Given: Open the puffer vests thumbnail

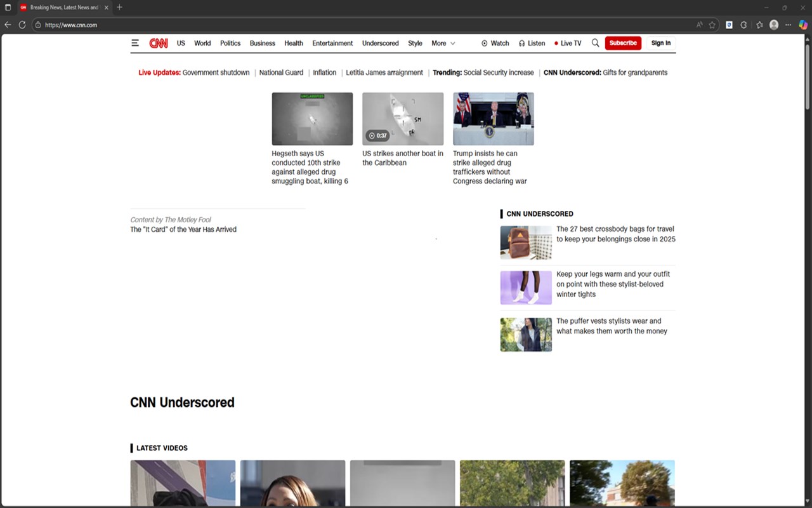Looking at the screenshot, I should click(526, 335).
